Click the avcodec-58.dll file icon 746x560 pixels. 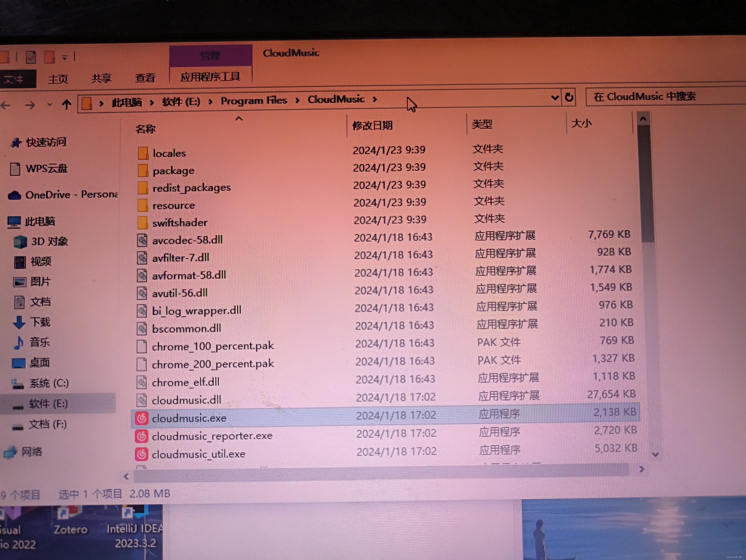pos(142,240)
